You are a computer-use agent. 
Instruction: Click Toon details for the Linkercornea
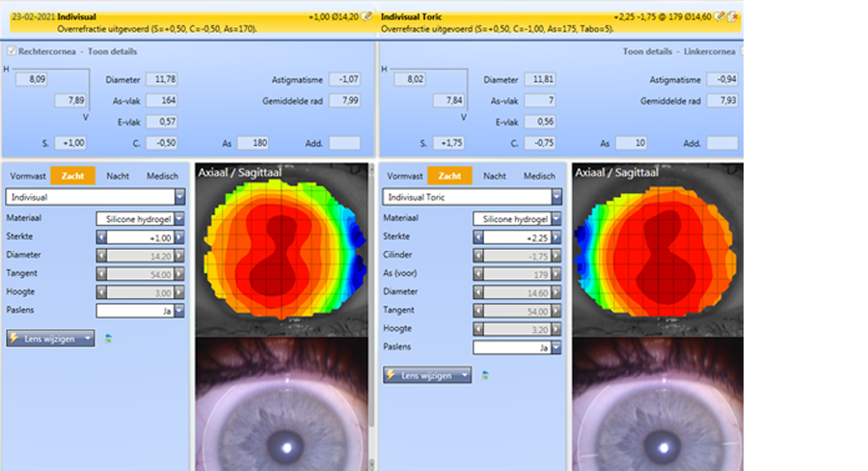(647, 51)
